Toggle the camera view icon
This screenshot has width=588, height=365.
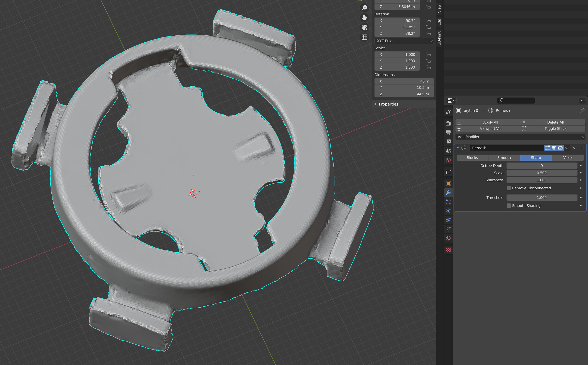click(x=364, y=27)
